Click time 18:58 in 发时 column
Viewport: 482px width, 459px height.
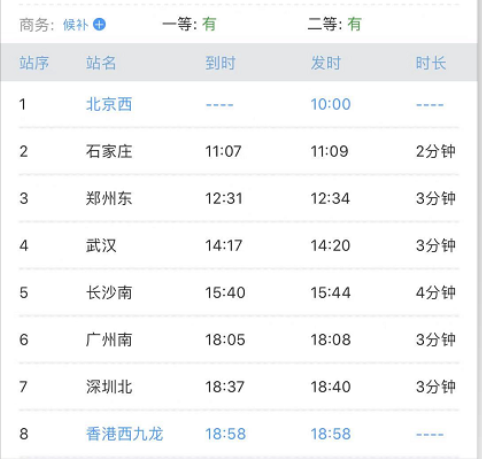click(331, 434)
